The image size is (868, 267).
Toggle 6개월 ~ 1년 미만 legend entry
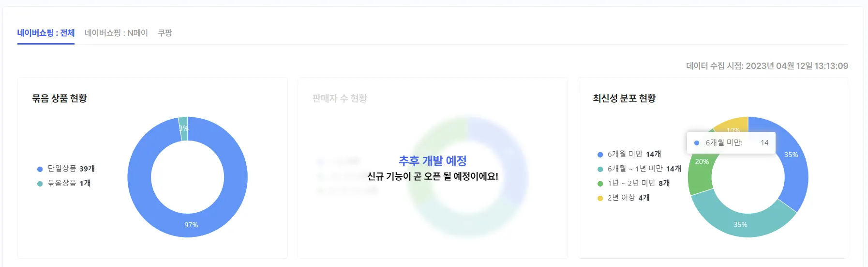[640, 169]
